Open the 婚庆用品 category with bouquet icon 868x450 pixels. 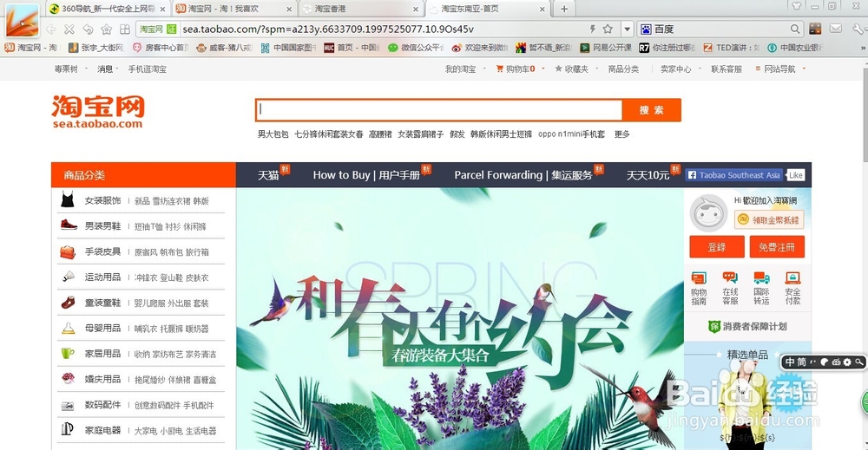point(102,379)
